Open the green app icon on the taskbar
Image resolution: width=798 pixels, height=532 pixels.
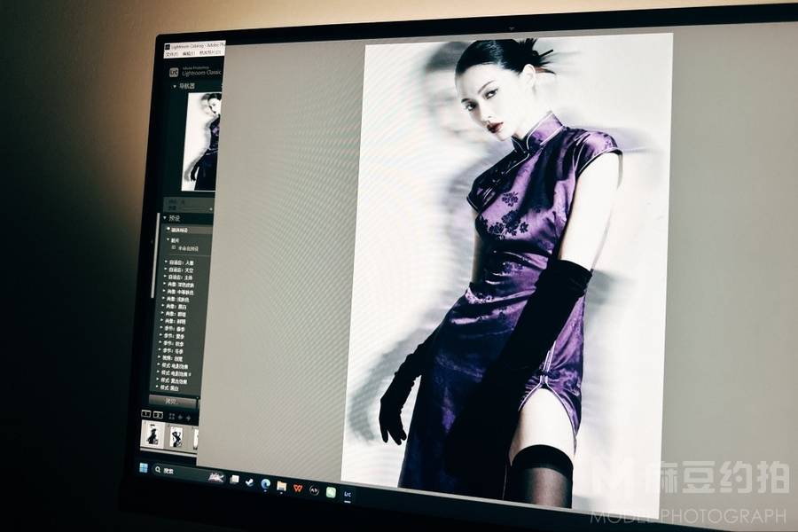point(331,492)
